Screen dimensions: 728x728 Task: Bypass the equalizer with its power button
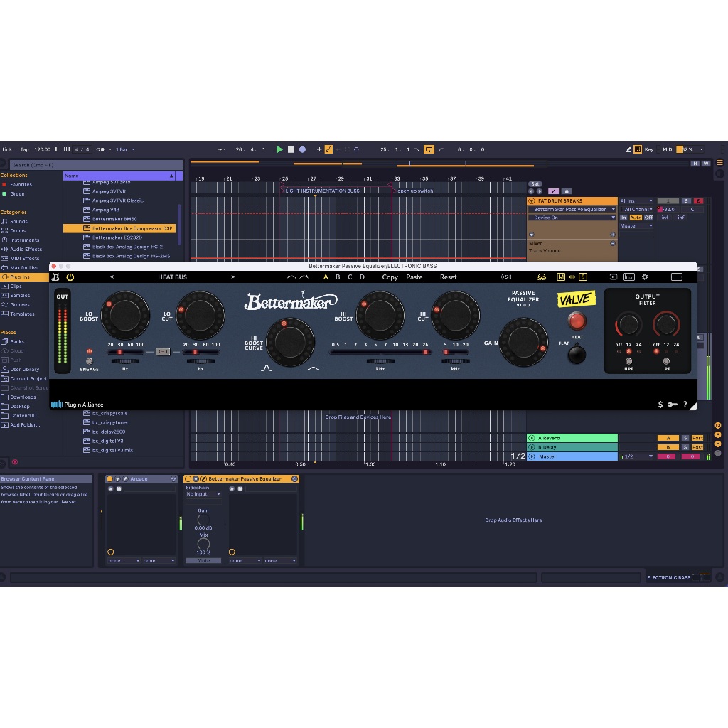tap(70, 277)
